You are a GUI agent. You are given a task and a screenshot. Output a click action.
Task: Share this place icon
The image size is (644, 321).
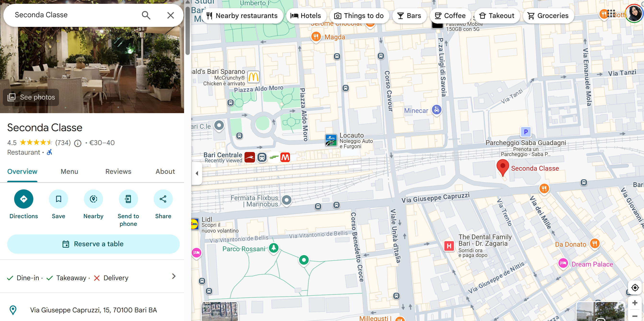point(163,199)
